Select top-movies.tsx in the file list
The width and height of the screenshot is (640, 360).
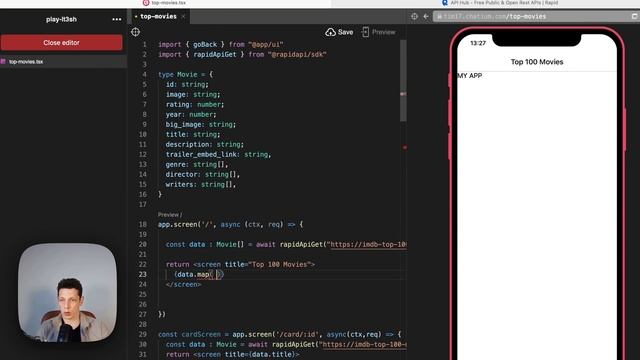tap(26, 62)
